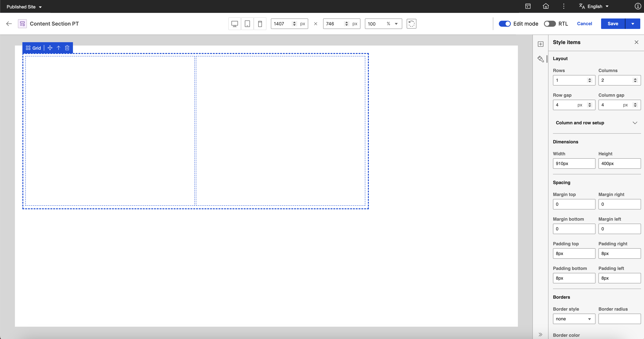
Task: Click the Save button
Action: click(x=613, y=24)
